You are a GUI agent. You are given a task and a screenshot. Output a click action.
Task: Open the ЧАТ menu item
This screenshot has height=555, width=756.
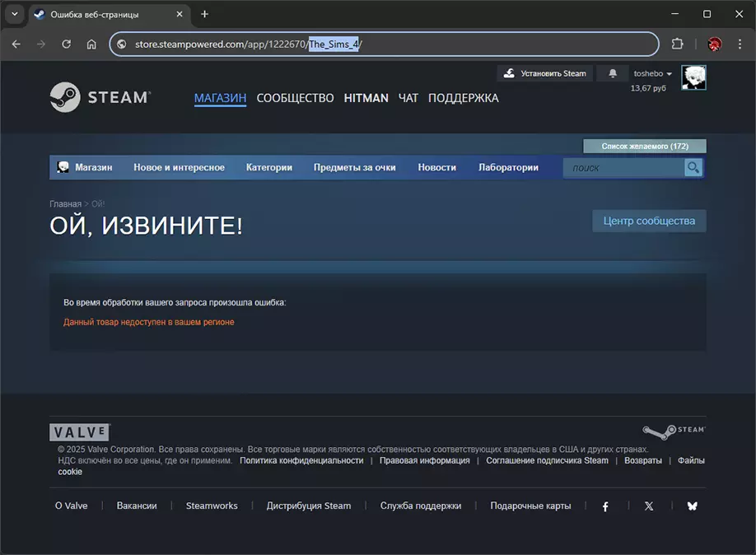click(408, 98)
